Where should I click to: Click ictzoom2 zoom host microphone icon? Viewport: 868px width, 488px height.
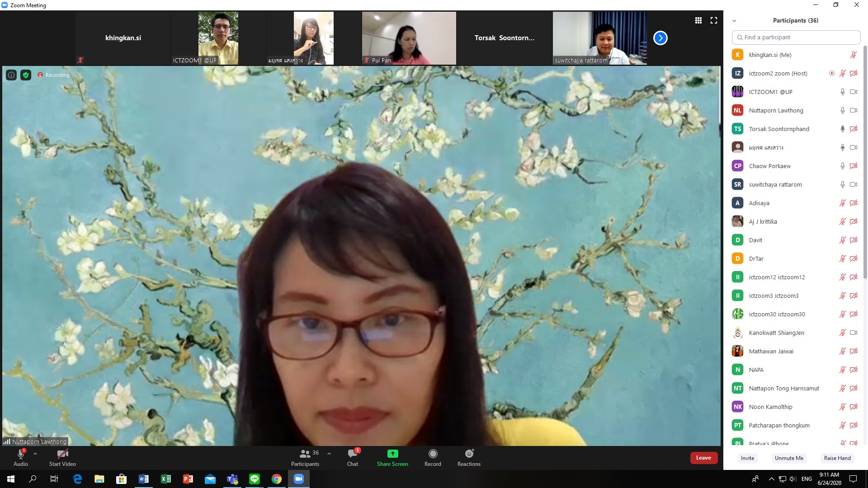[x=843, y=73]
